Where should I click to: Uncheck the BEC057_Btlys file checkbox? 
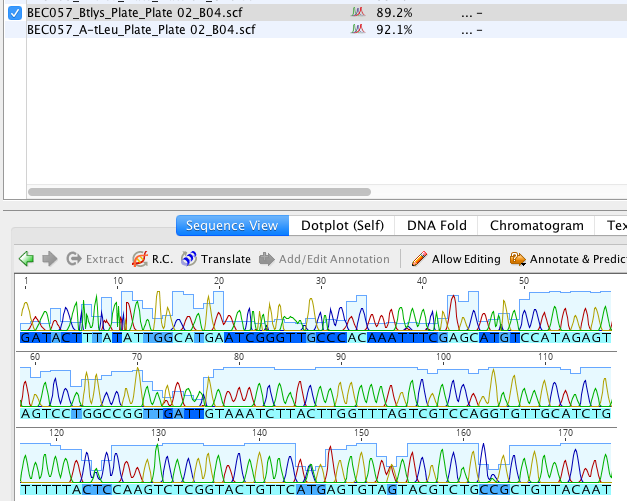15,12
